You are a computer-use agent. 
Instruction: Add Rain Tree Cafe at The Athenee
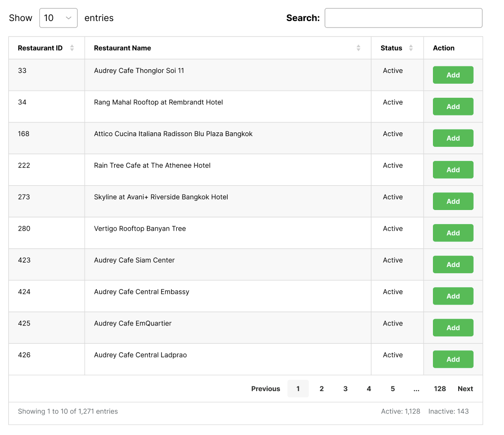(453, 170)
